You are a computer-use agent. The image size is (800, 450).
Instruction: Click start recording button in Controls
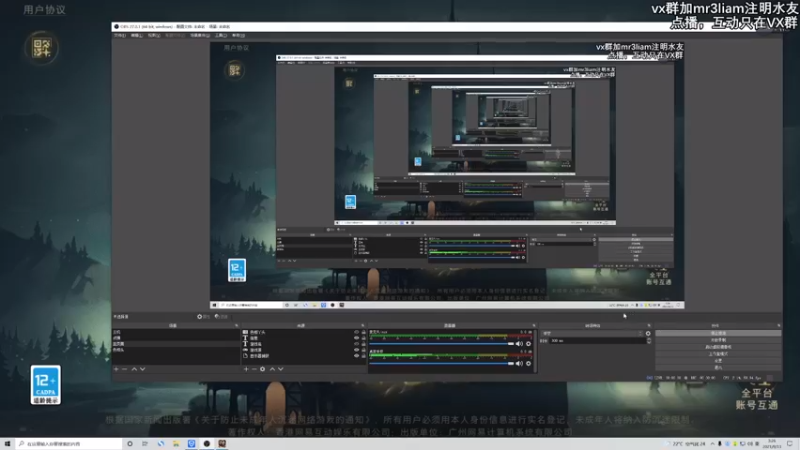(x=718, y=340)
